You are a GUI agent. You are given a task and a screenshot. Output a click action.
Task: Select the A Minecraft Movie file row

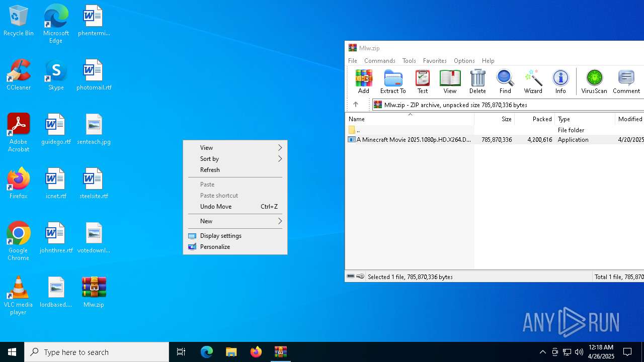495,139
